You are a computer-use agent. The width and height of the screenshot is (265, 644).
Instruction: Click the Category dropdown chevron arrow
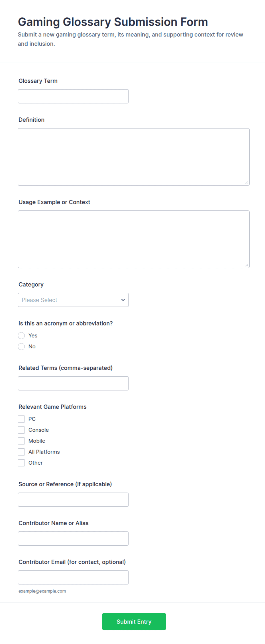click(123, 300)
